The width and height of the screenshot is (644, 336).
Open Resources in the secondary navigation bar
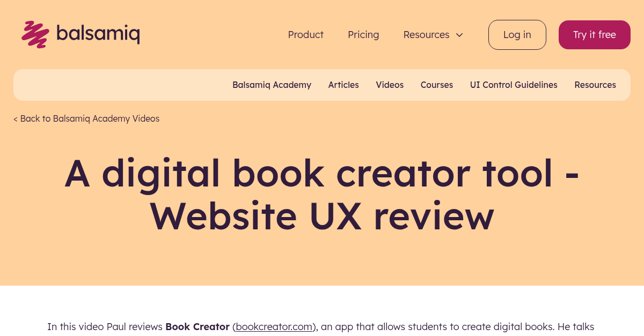(595, 85)
